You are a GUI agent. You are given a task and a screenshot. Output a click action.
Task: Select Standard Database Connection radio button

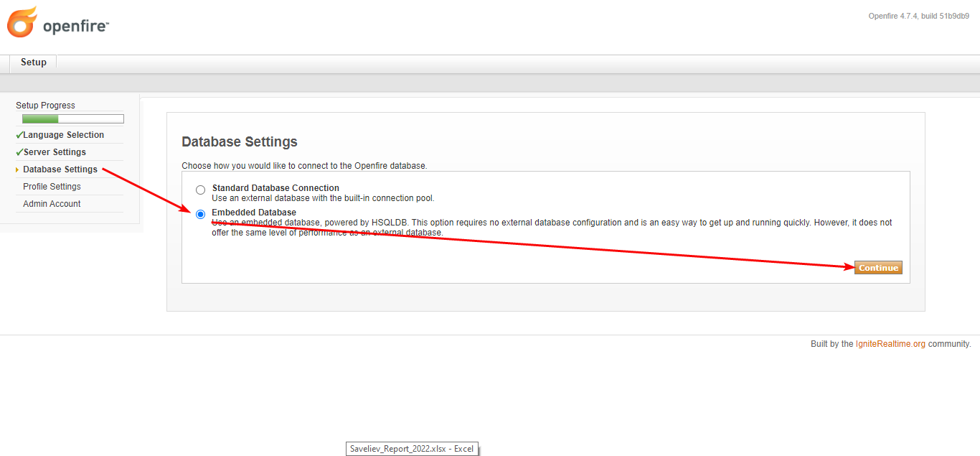point(200,190)
